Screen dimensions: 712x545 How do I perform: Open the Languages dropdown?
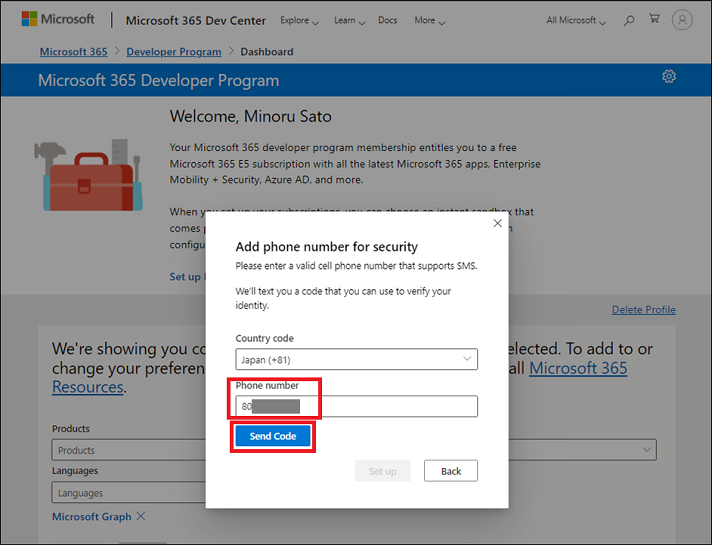click(x=129, y=493)
